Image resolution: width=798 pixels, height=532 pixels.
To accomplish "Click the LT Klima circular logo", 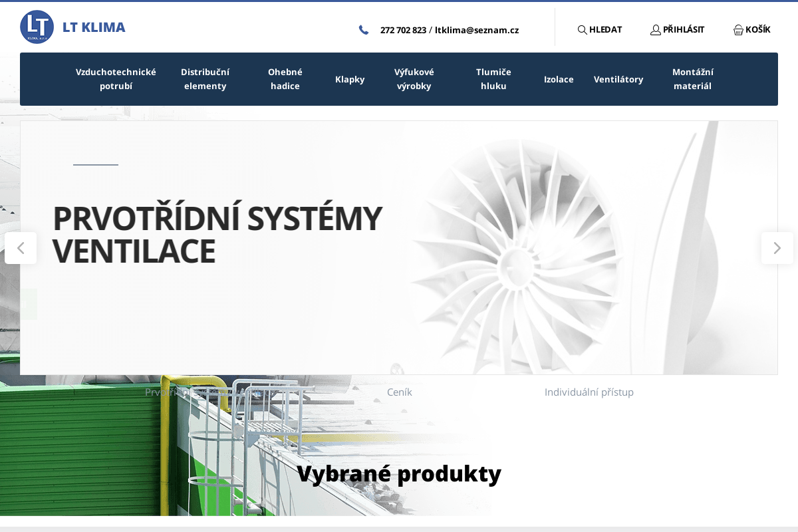I will click(x=37, y=27).
